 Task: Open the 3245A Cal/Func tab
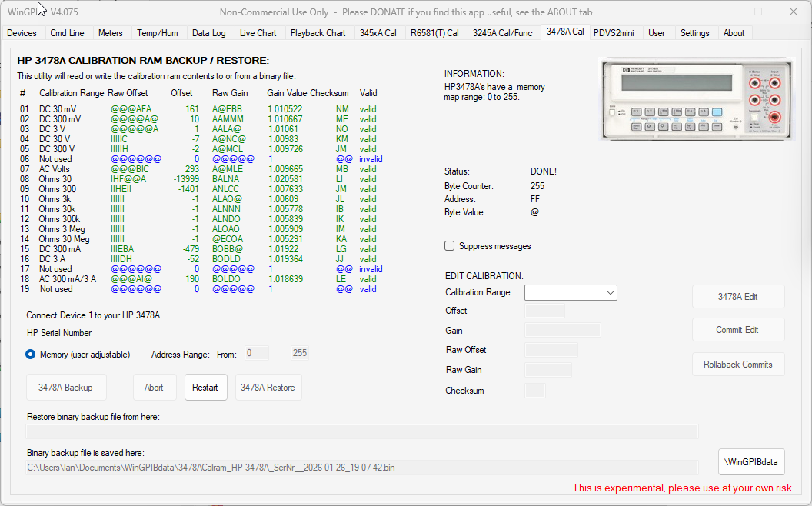click(502, 33)
